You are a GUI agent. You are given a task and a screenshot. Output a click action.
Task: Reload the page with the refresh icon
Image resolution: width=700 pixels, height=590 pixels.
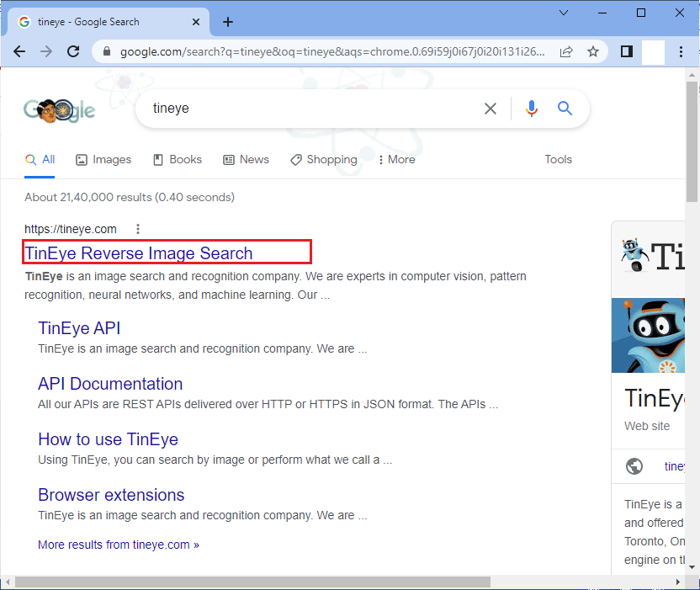pyautogui.click(x=73, y=52)
